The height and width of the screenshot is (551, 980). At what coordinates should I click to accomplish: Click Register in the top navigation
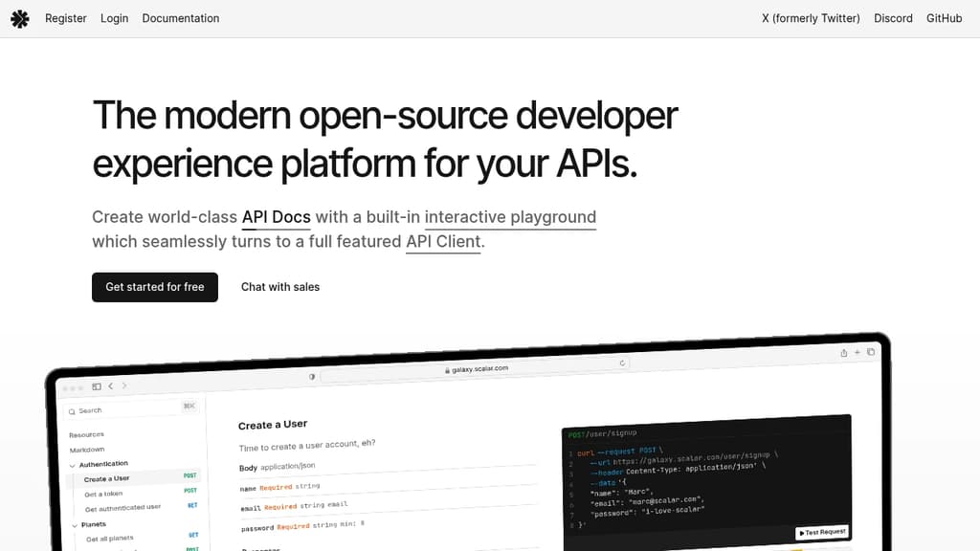coord(65,18)
